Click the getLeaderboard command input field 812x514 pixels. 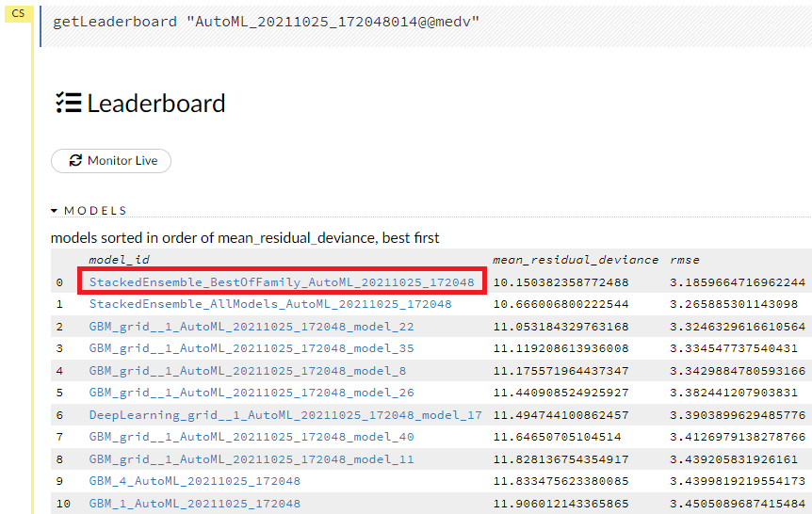tap(424, 22)
